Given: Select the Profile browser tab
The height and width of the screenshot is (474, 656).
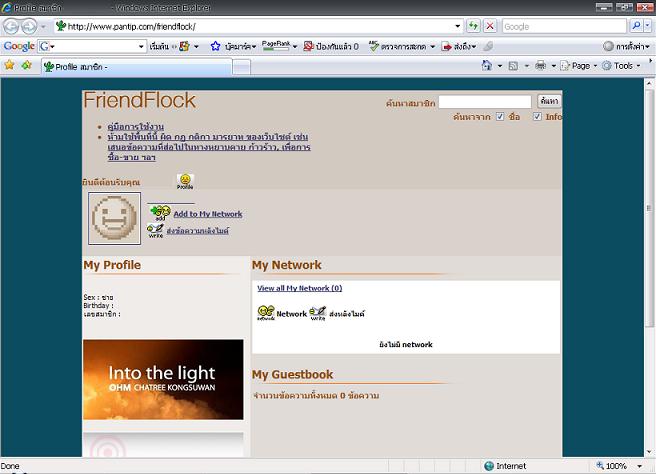Looking at the screenshot, I should click(x=136, y=67).
